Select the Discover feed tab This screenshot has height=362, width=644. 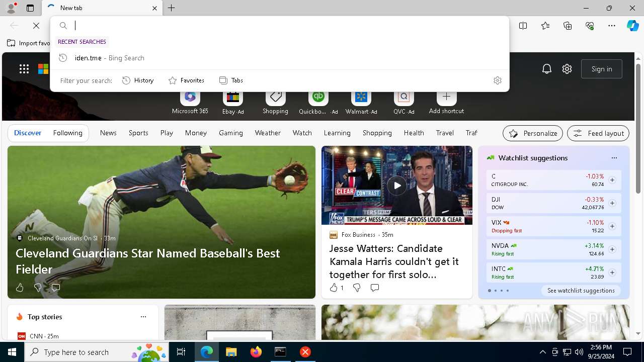28,133
